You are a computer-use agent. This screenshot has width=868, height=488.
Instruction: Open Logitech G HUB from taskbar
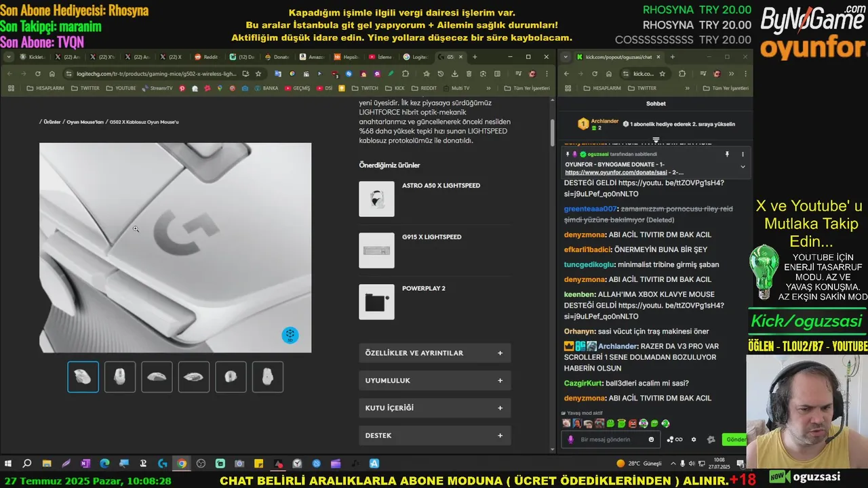pos(163,464)
